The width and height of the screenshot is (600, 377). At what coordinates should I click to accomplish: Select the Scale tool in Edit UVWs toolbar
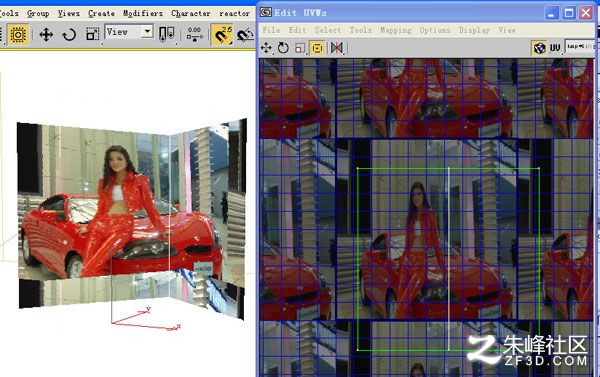click(x=300, y=48)
